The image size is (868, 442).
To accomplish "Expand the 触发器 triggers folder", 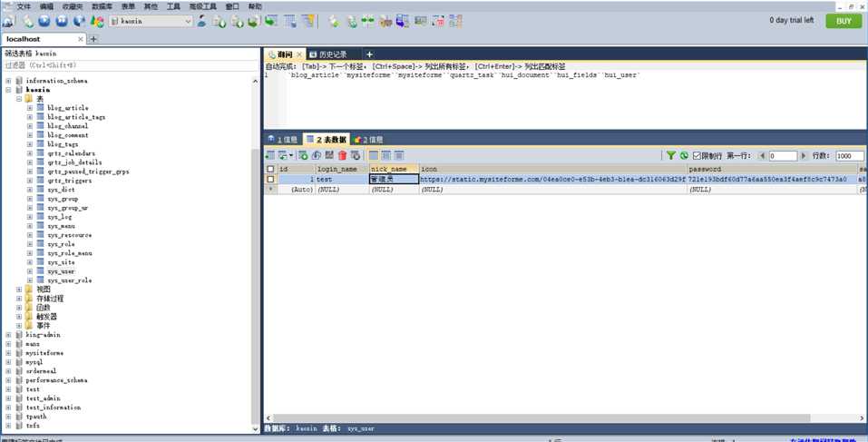I will click(x=19, y=316).
